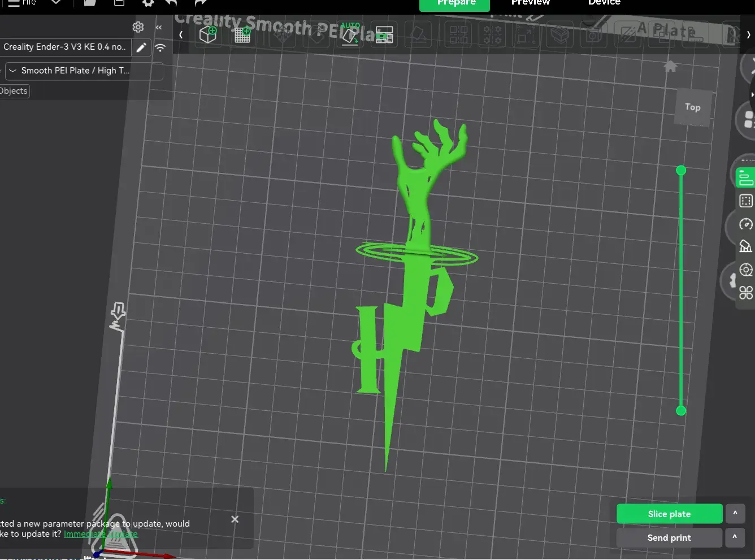Open printer settings gear in sidebar
Image resolution: width=755 pixels, height=560 pixels.
click(x=138, y=27)
